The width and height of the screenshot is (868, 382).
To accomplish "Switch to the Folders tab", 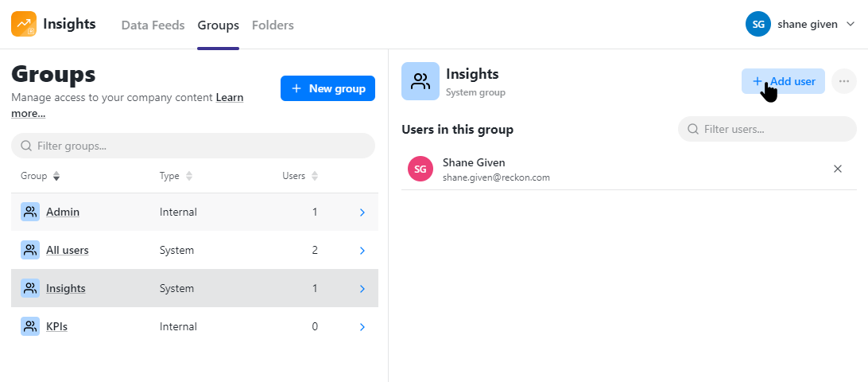I will point(273,25).
